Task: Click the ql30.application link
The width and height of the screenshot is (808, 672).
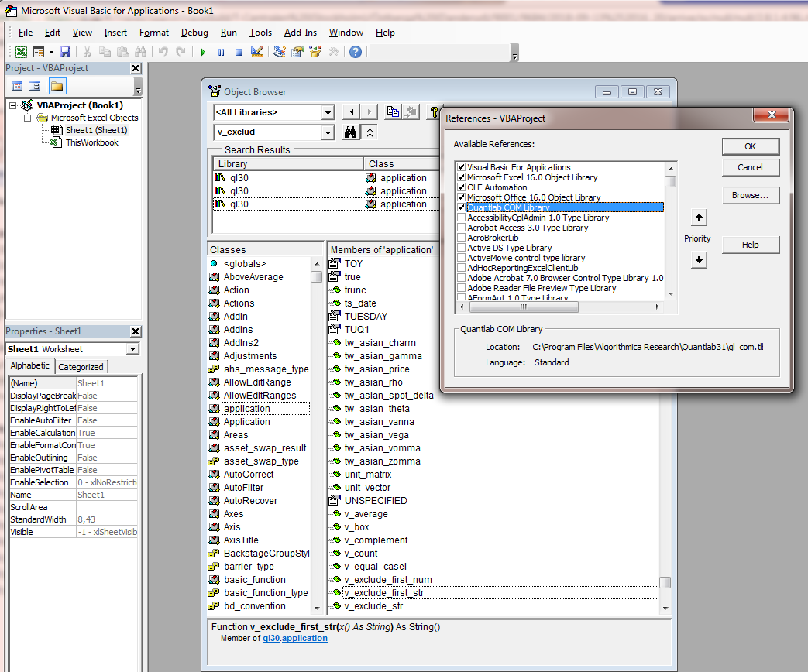Action: (294, 638)
